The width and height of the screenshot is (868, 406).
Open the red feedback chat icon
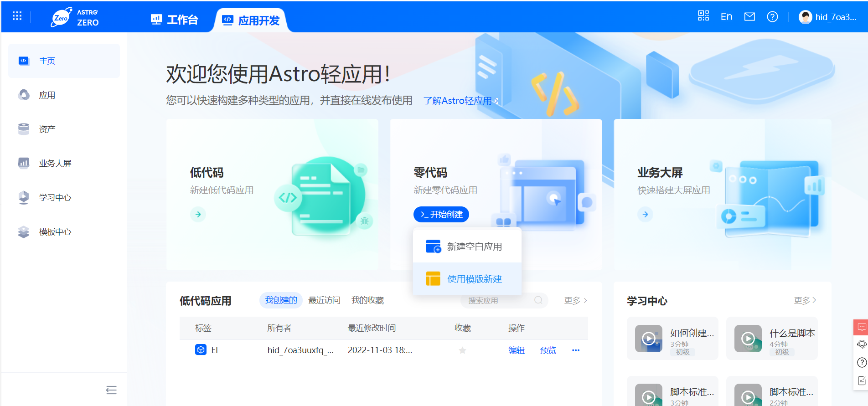[861, 328]
